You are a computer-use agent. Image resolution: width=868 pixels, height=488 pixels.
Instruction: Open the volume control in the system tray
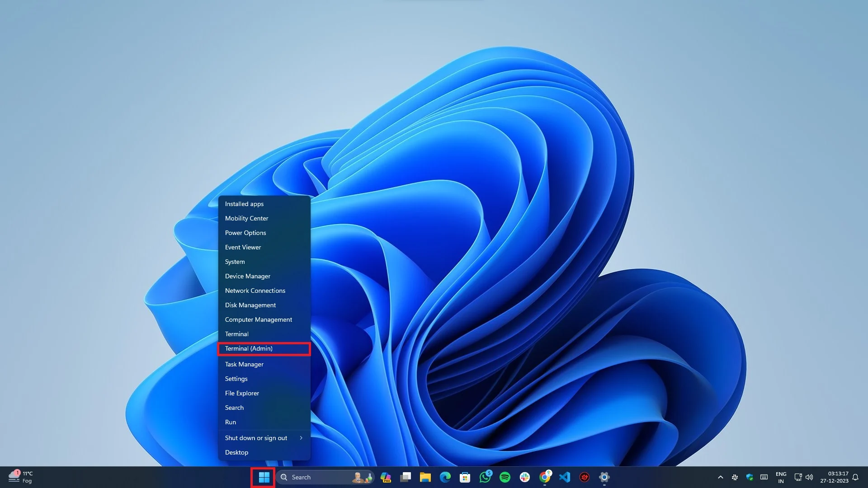pyautogui.click(x=809, y=477)
